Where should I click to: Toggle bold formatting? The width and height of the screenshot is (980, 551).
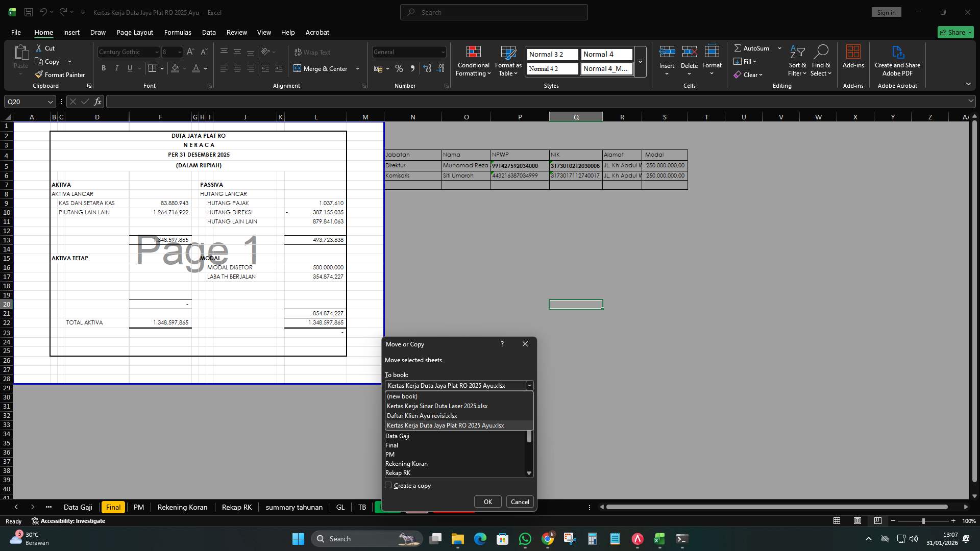click(103, 68)
